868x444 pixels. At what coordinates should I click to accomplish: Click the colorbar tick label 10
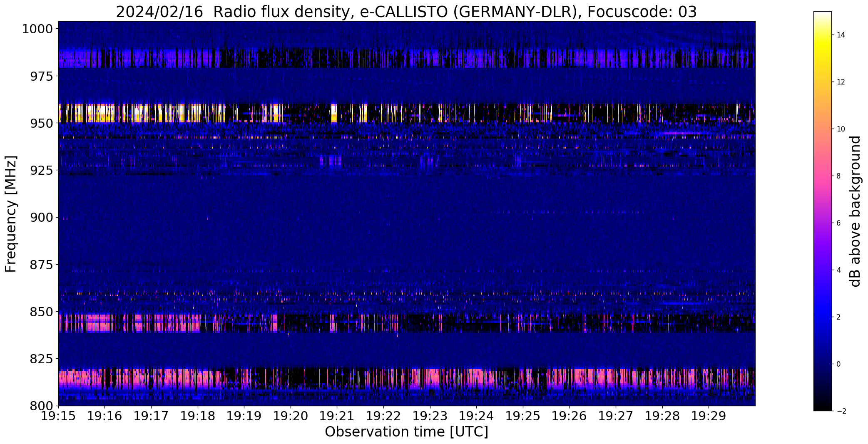(841, 129)
